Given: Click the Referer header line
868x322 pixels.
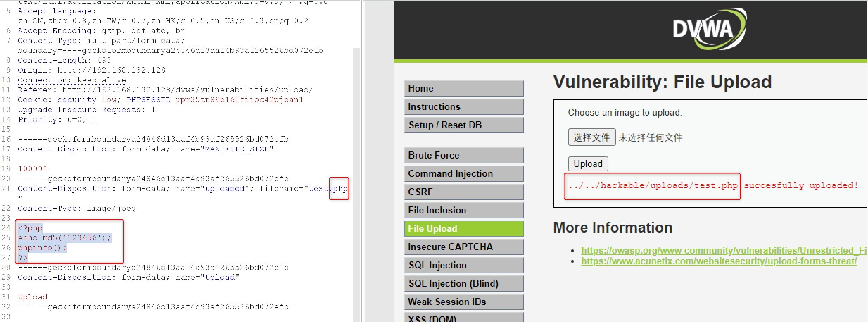Looking at the screenshot, I should point(165,90).
